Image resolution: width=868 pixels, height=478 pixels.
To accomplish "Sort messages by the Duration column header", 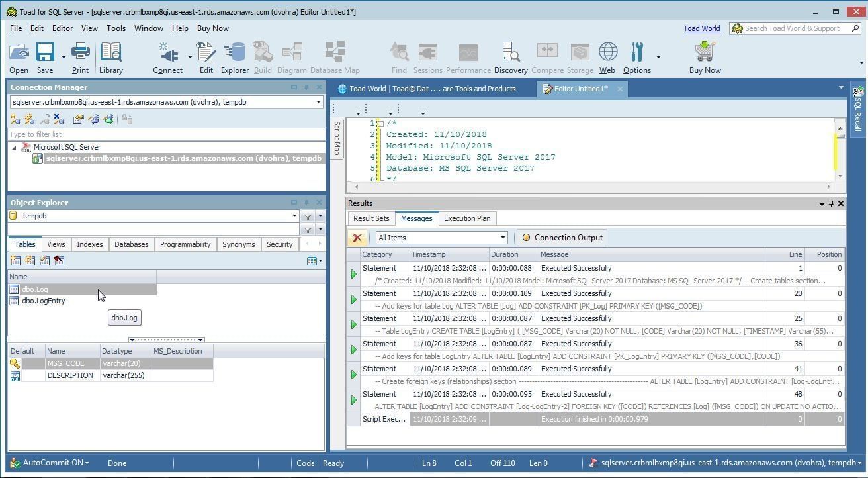I will [x=513, y=254].
